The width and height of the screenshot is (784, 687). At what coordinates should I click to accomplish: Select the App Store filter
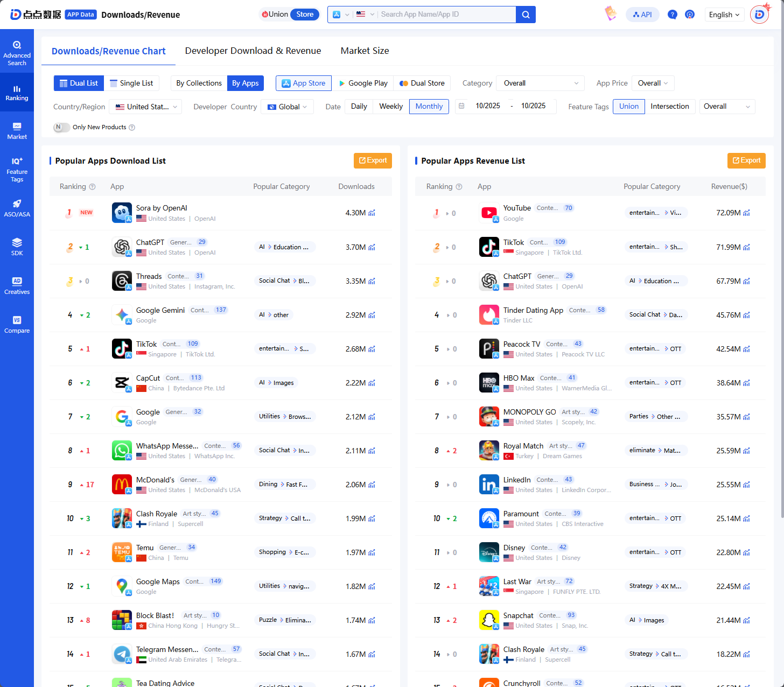(x=304, y=83)
